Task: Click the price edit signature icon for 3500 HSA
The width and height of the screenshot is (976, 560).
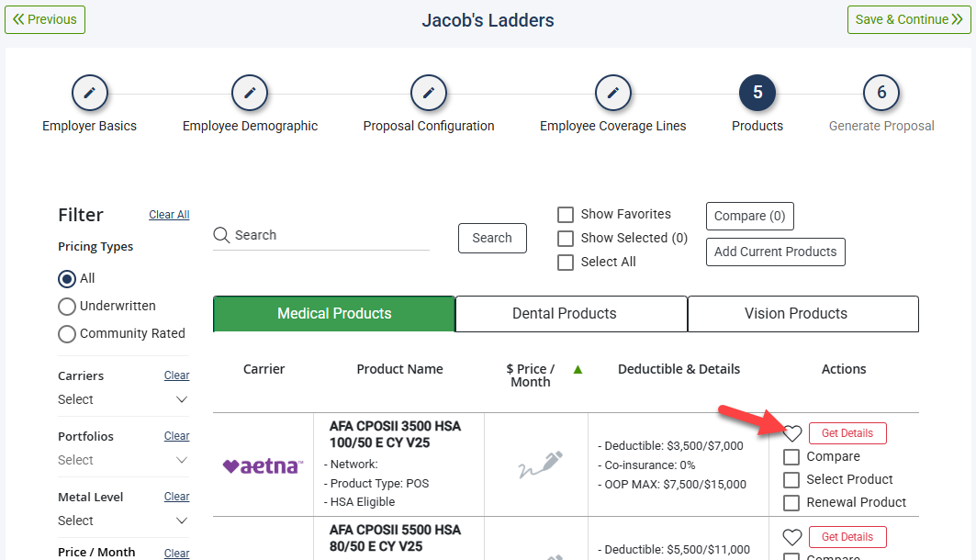Action: [540, 465]
